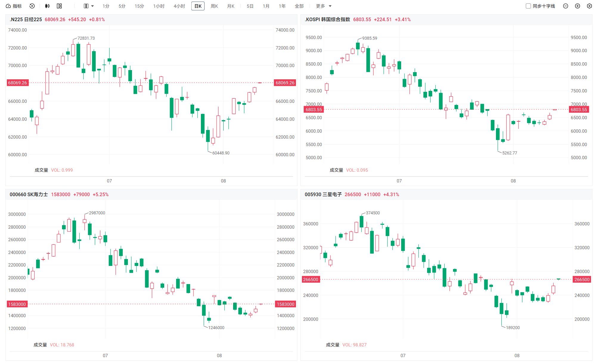
Task: Click the 000660 SK海力士 chart title
Action: tap(29, 194)
